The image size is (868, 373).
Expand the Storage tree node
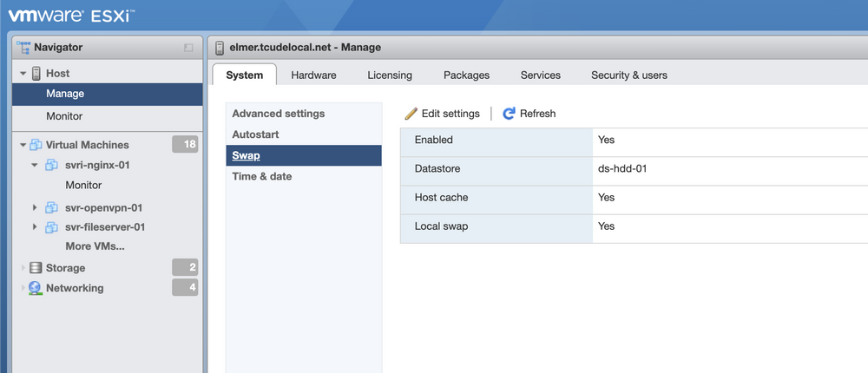(23, 268)
